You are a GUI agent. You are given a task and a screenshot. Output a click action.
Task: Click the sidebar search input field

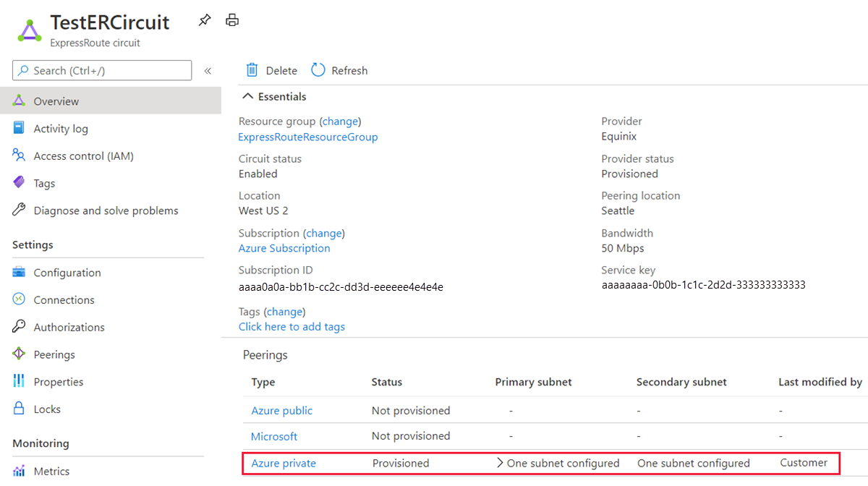coord(109,71)
